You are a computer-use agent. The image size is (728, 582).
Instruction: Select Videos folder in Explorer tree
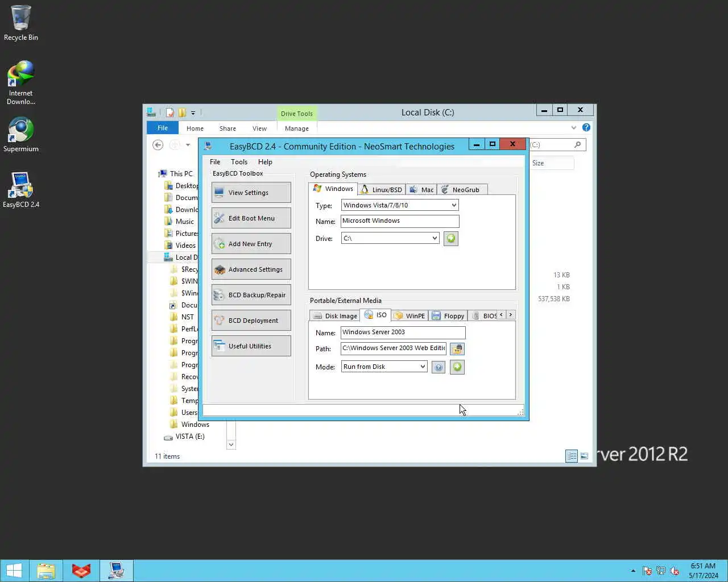185,246
